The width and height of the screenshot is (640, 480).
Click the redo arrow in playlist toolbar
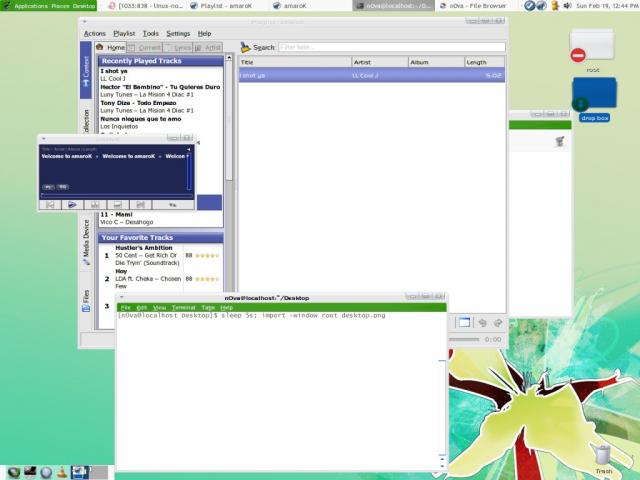tap(498, 323)
